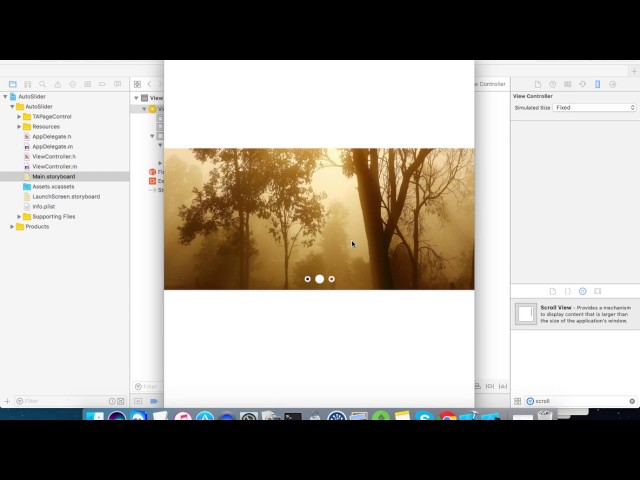Open the Simulated Size dropdown
Image resolution: width=640 pixels, height=480 pixels.
pos(594,108)
